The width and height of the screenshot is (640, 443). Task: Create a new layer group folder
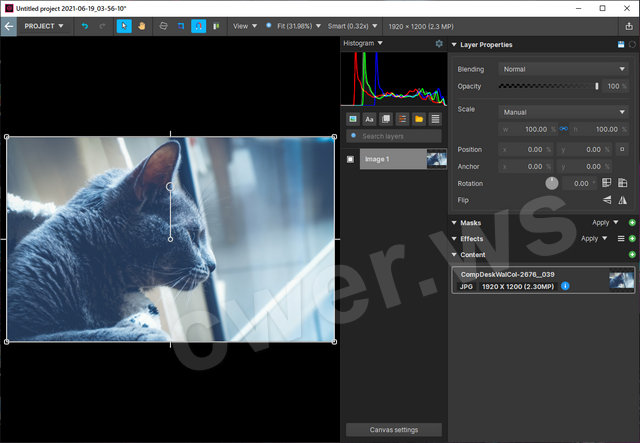[x=419, y=119]
